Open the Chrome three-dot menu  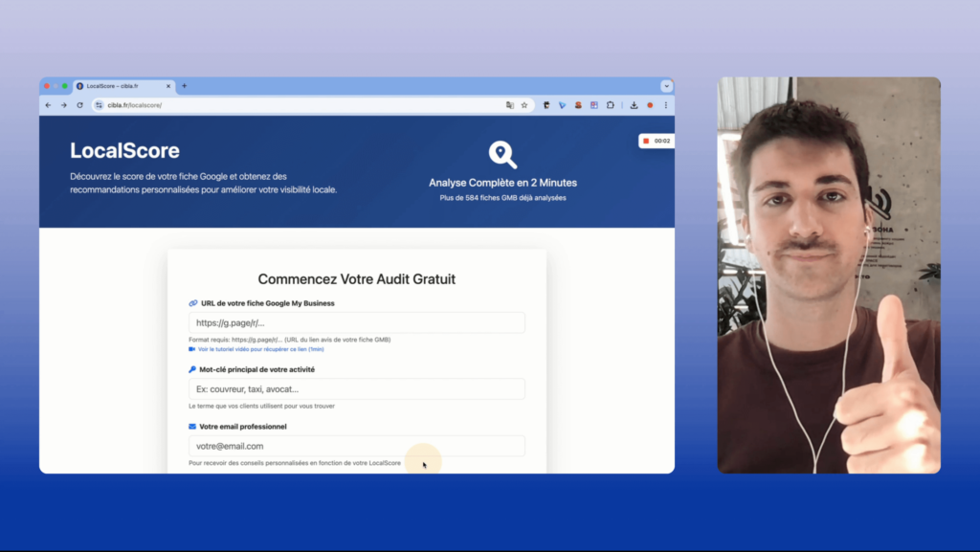point(665,105)
